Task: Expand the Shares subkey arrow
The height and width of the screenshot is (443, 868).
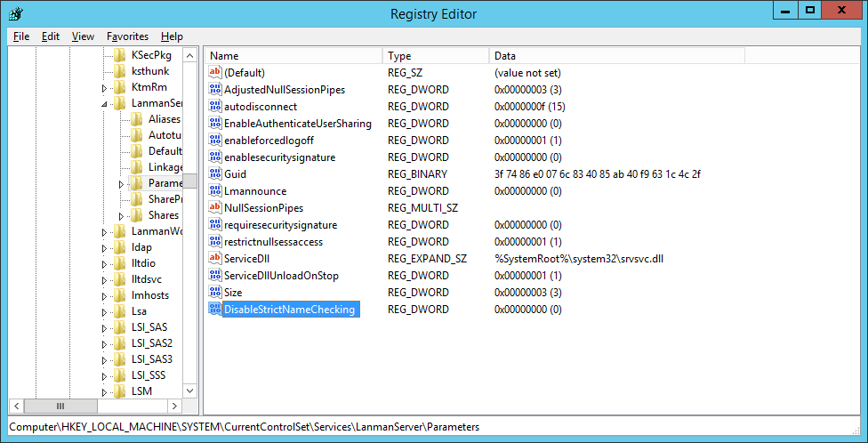Action: tap(122, 216)
